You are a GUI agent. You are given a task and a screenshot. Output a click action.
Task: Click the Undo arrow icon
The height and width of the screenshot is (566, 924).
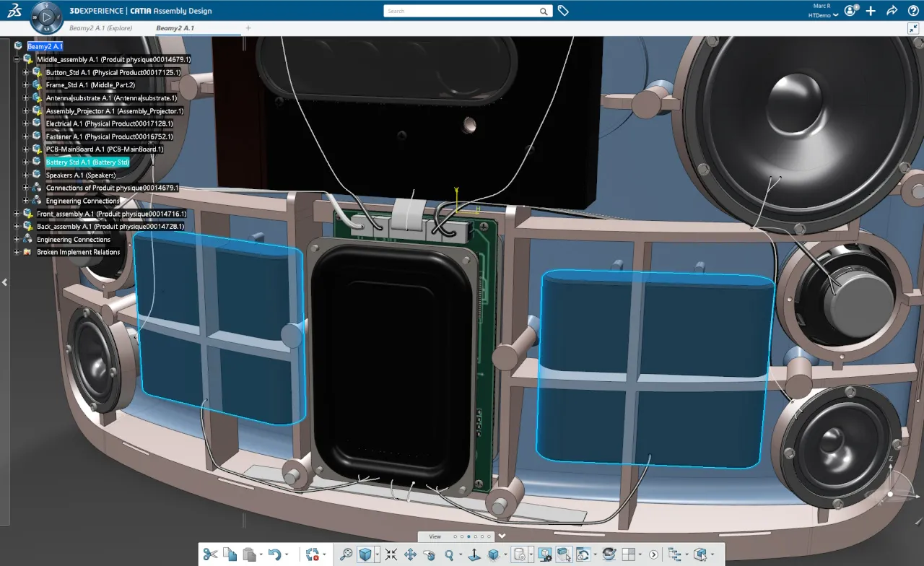274,554
